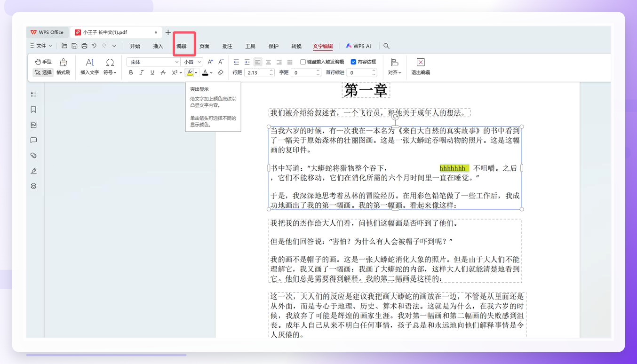
Task: Print the PDF with the printer icon
Action: click(x=84, y=46)
